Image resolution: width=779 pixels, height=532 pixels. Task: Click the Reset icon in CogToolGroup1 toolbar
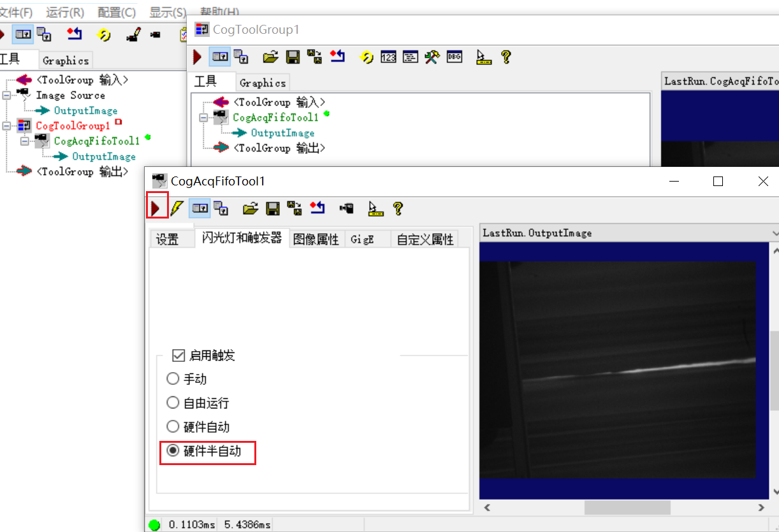click(337, 57)
